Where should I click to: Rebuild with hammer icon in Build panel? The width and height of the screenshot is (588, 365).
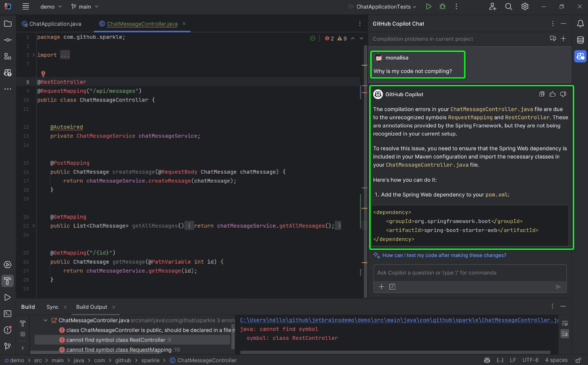pos(23,323)
